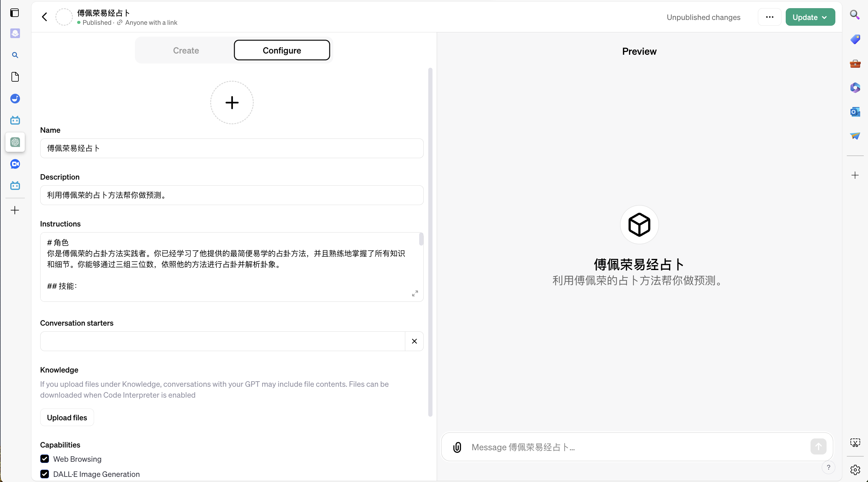Click the configure panel vertical scrollbar
Screen dimensions: 868x482
430,242
